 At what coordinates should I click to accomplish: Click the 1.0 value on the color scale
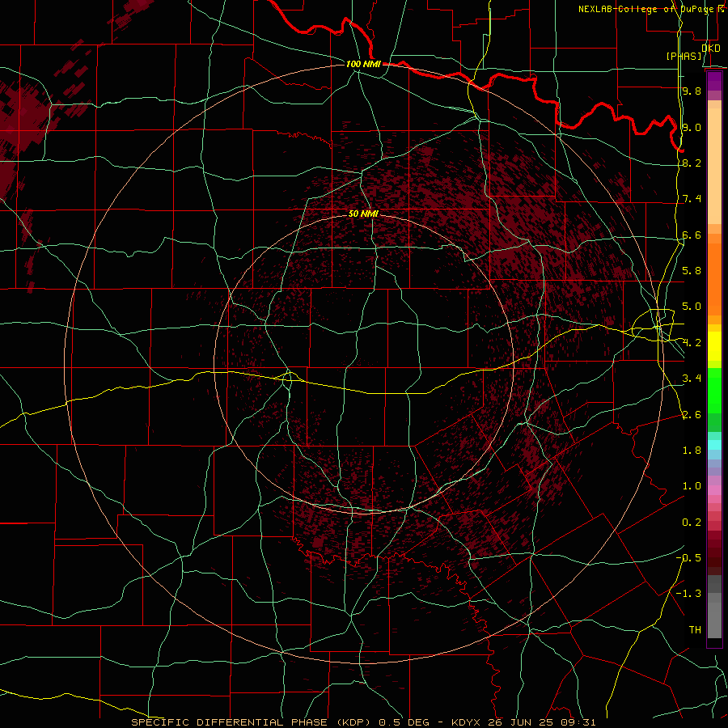pyautogui.click(x=692, y=486)
